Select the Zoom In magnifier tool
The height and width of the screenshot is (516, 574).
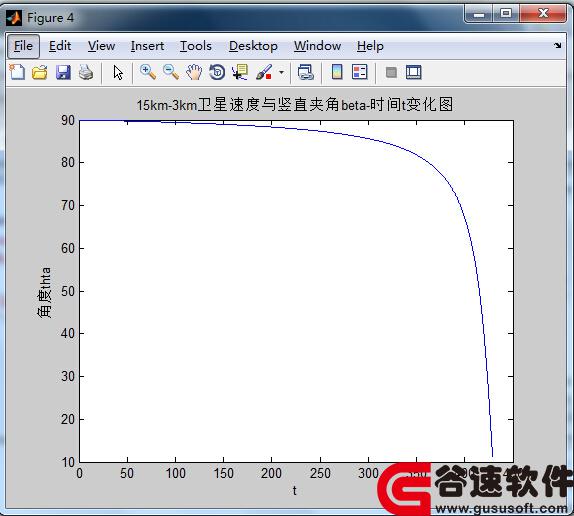(x=148, y=72)
